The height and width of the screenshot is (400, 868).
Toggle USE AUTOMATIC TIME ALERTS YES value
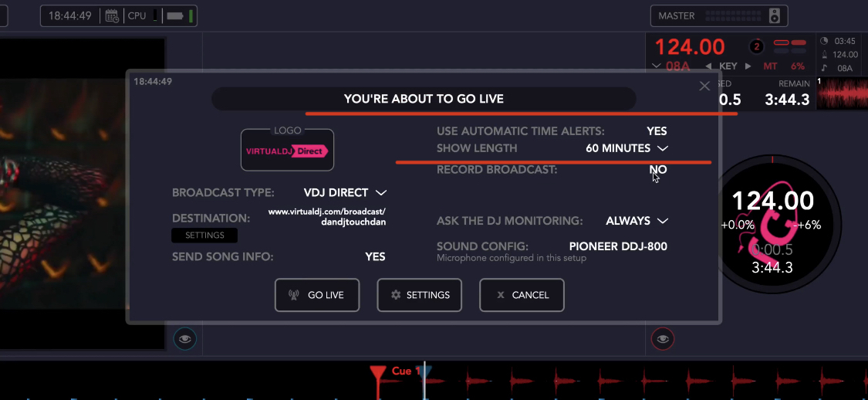tap(657, 131)
